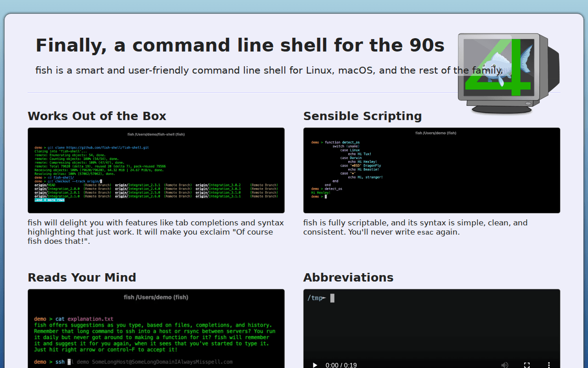Click the detect_os function screenshot

(432, 170)
